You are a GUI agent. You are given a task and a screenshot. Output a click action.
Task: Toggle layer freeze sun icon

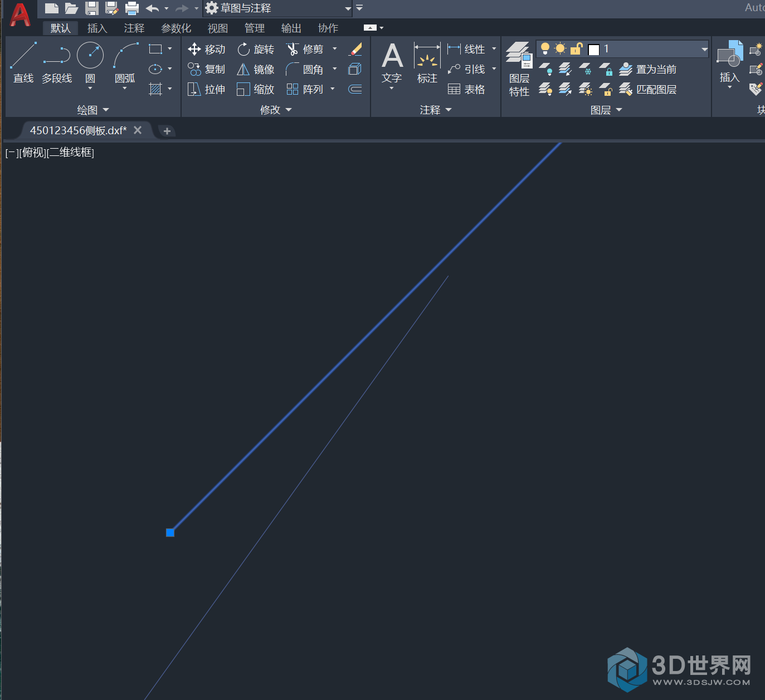pyautogui.click(x=561, y=49)
